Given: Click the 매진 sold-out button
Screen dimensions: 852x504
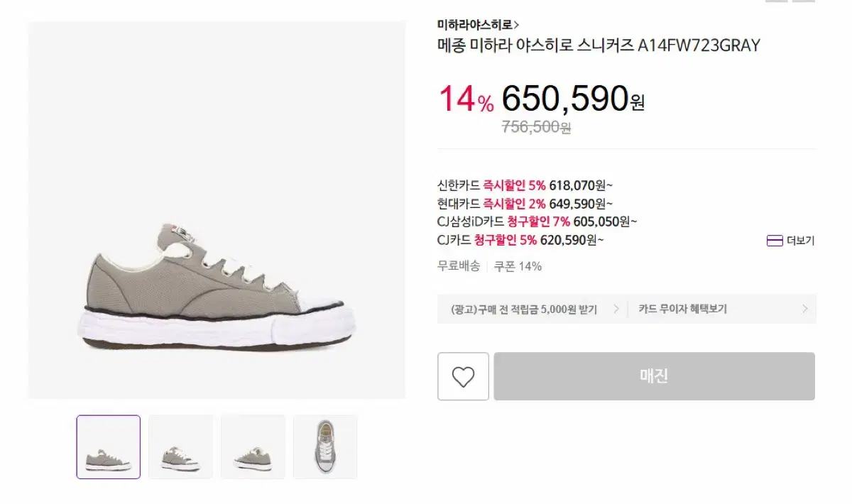Looking at the screenshot, I should (x=653, y=377).
